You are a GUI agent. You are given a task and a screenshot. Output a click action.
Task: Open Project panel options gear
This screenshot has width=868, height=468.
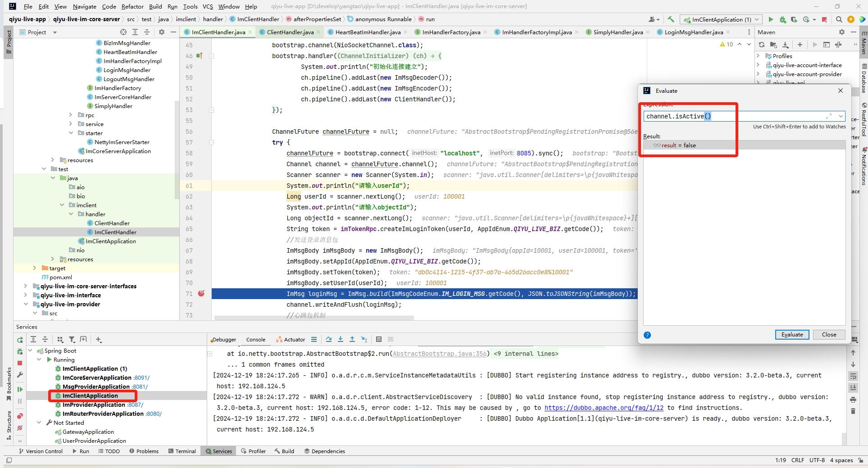[x=162, y=32]
